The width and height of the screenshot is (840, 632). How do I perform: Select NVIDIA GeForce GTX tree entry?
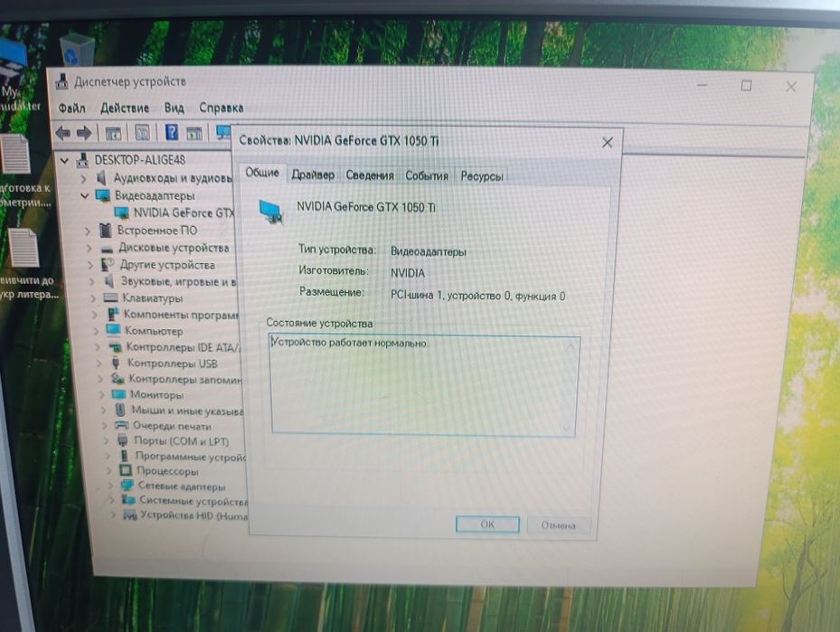(x=184, y=213)
